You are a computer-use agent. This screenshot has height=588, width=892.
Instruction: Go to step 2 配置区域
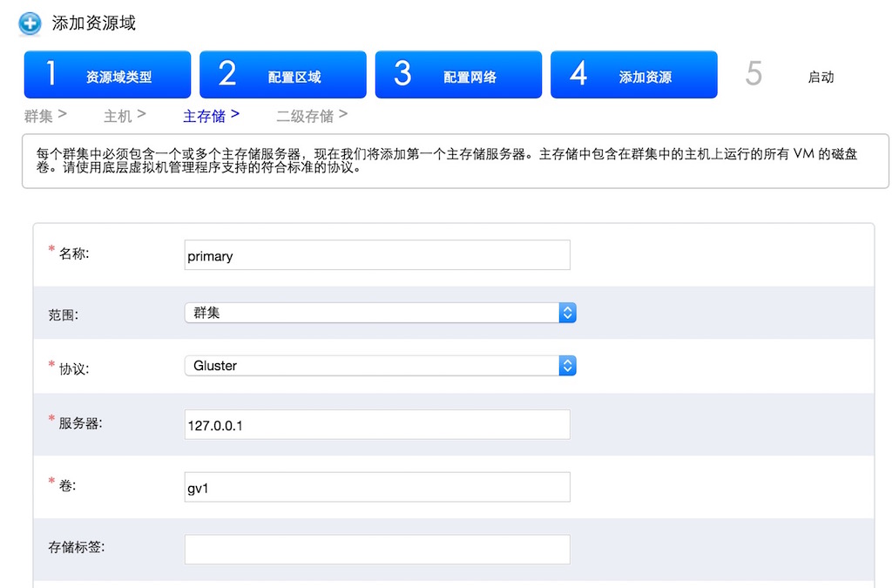coord(283,75)
